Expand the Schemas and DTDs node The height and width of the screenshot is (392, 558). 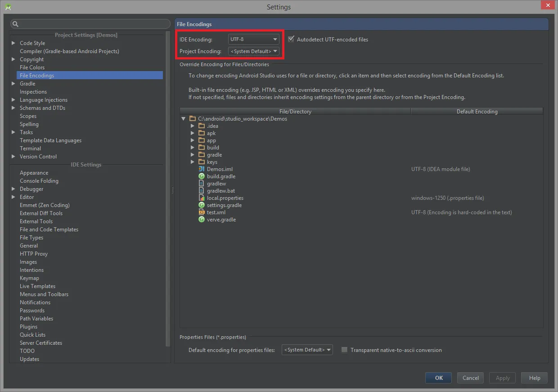click(x=13, y=108)
